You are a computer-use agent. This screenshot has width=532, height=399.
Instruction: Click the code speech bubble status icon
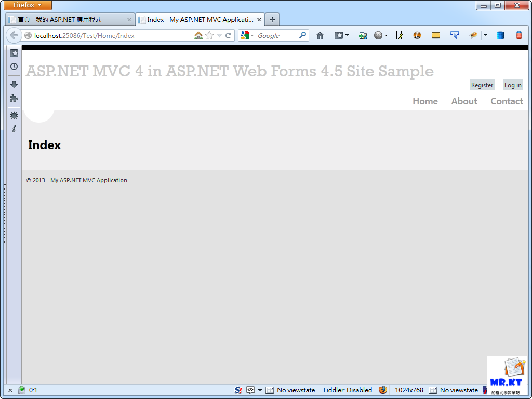(250, 390)
